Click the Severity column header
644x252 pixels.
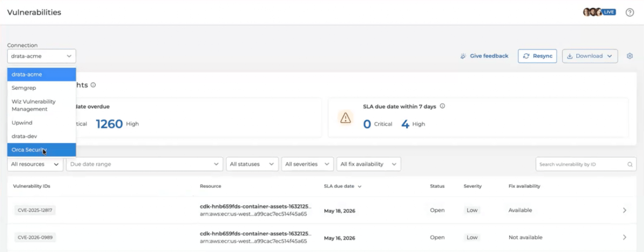[472, 186]
